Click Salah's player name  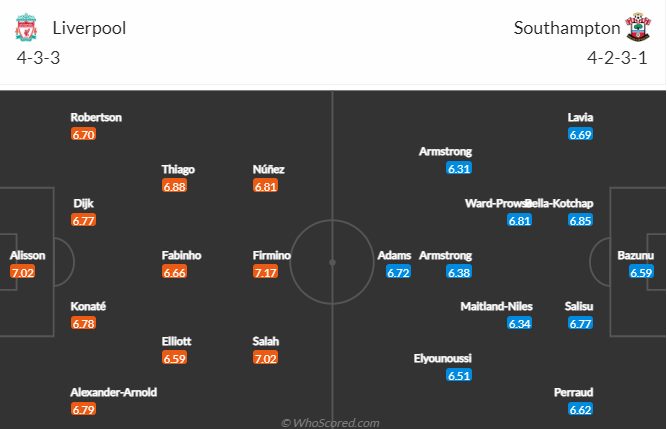pyautogui.click(x=265, y=341)
